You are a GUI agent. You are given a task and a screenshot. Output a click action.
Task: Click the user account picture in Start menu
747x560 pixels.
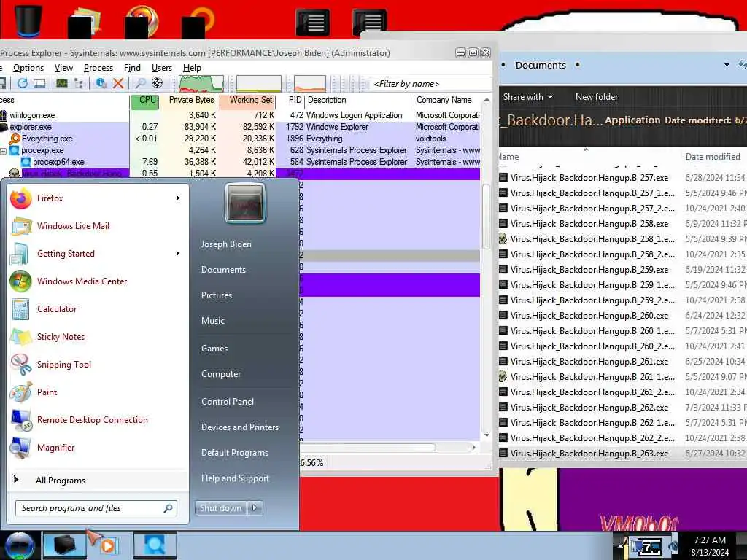(x=245, y=203)
